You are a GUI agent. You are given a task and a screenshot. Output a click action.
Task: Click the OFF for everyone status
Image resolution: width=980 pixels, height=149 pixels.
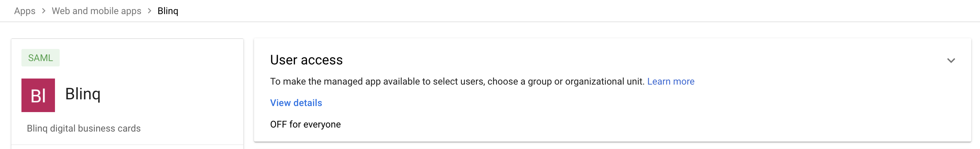click(x=305, y=125)
